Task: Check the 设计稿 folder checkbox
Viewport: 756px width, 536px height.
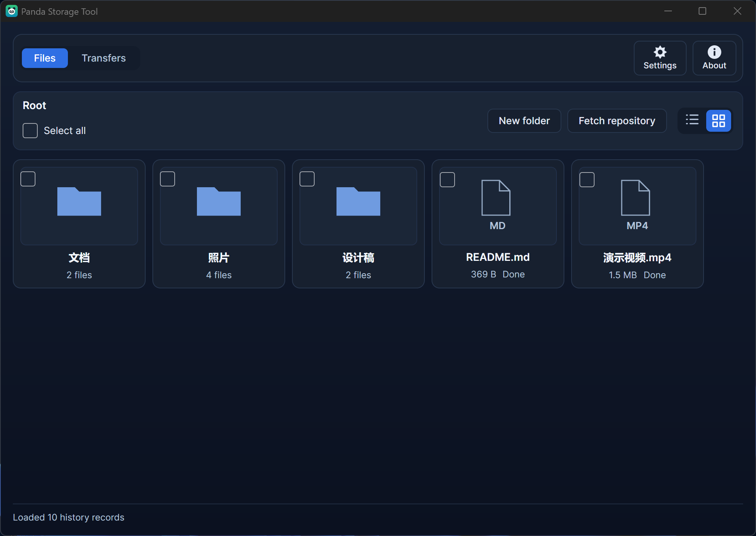Action: [307, 179]
